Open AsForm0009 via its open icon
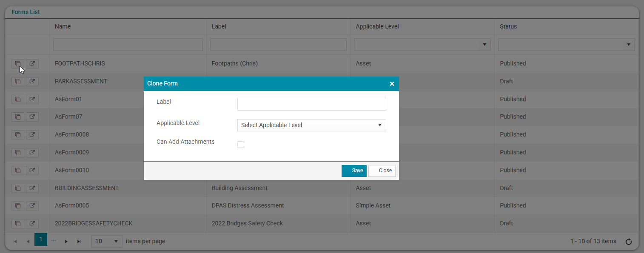The width and height of the screenshot is (644, 253). (32, 152)
